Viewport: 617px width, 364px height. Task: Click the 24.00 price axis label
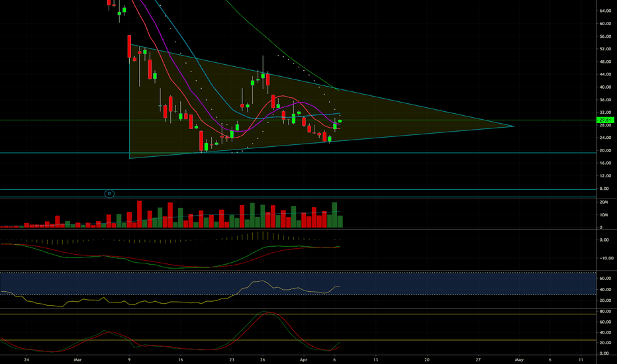point(605,138)
